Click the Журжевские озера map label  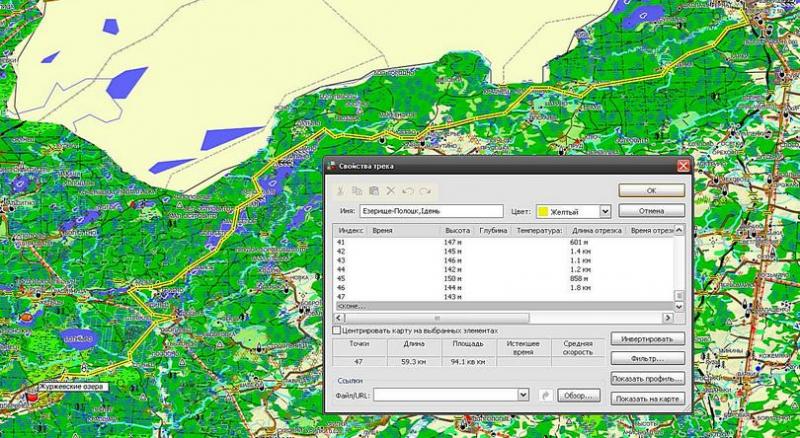click(73, 386)
